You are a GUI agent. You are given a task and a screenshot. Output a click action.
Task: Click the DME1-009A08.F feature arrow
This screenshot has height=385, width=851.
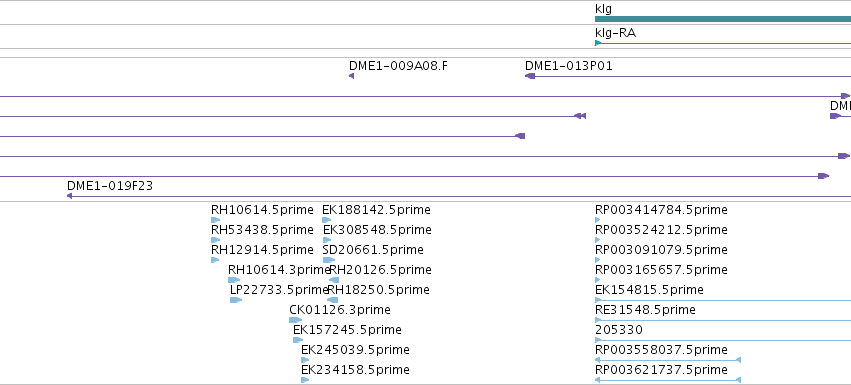[351, 76]
